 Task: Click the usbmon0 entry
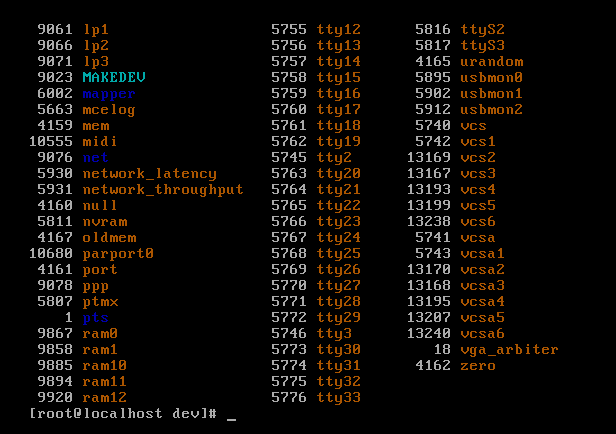coord(491,77)
